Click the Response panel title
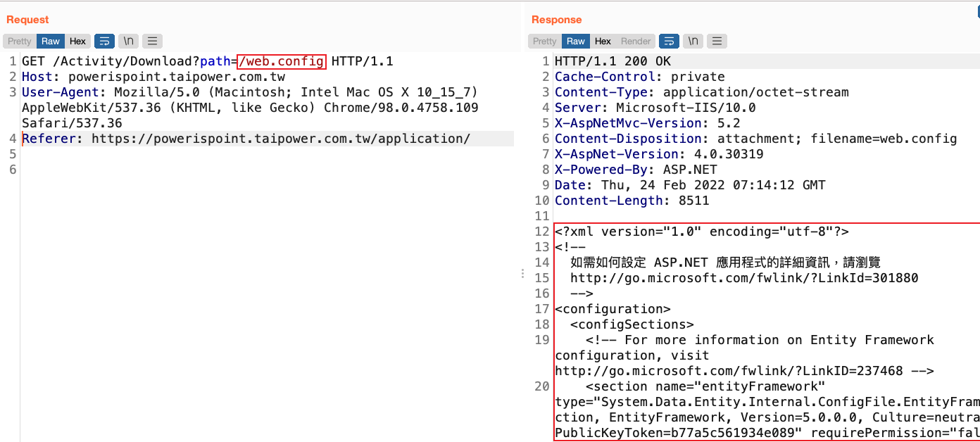The width and height of the screenshot is (980, 442). pos(556,20)
